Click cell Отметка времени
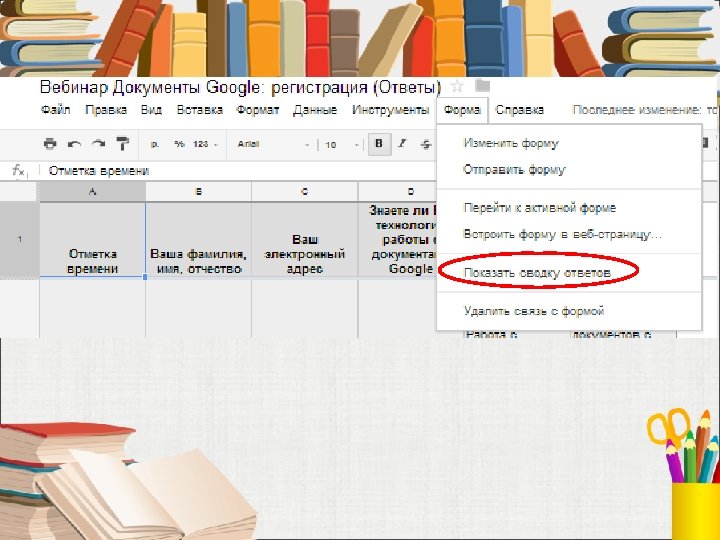720x540 pixels. [x=92, y=240]
